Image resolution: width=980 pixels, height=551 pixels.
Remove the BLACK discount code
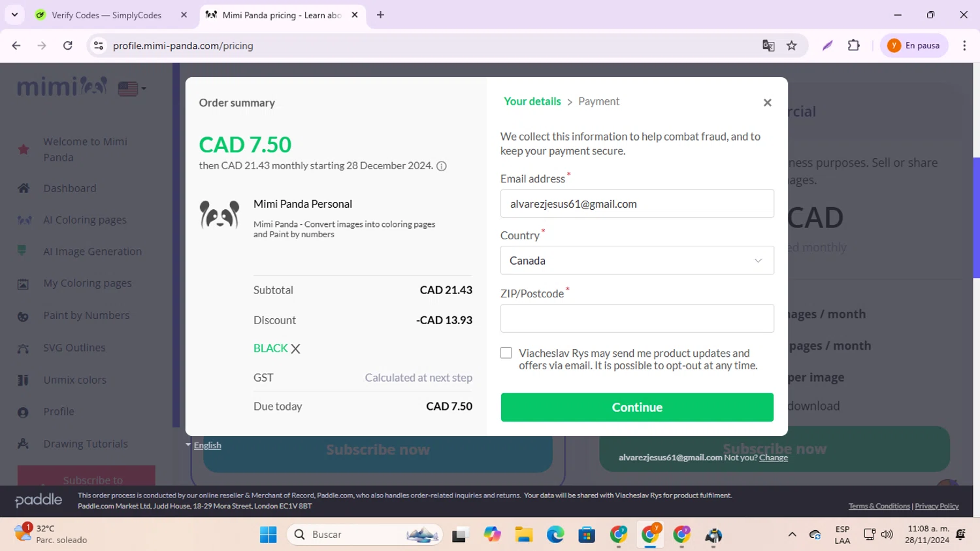(295, 349)
